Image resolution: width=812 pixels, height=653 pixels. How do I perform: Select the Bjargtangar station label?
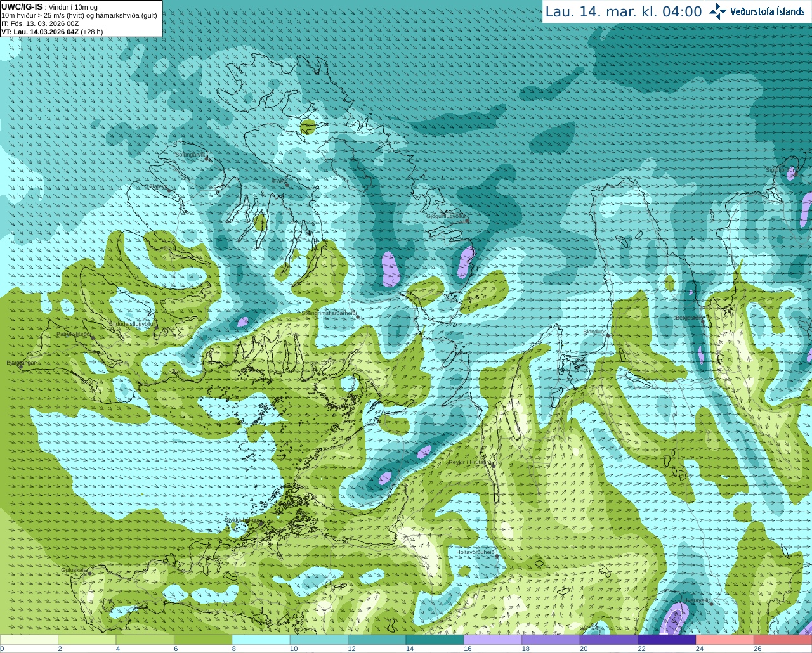click(x=22, y=363)
